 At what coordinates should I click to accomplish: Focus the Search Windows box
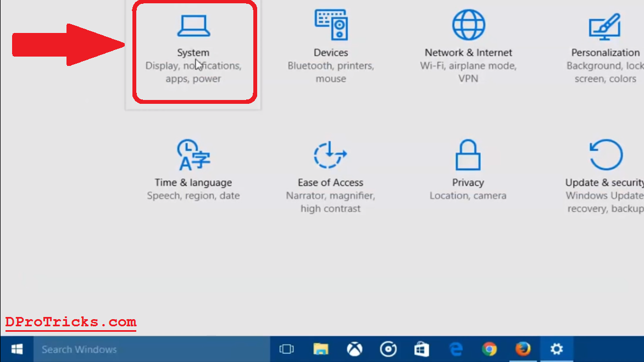(152, 349)
